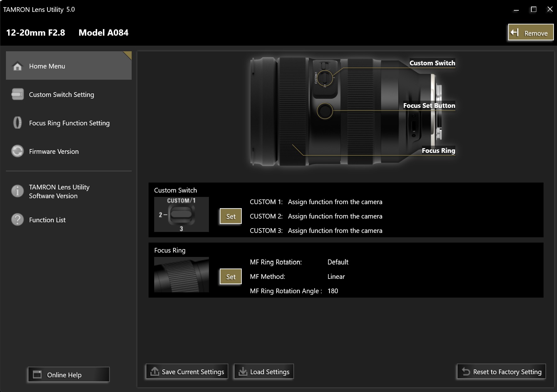Click Reset to Factory Setting

pos(501,372)
